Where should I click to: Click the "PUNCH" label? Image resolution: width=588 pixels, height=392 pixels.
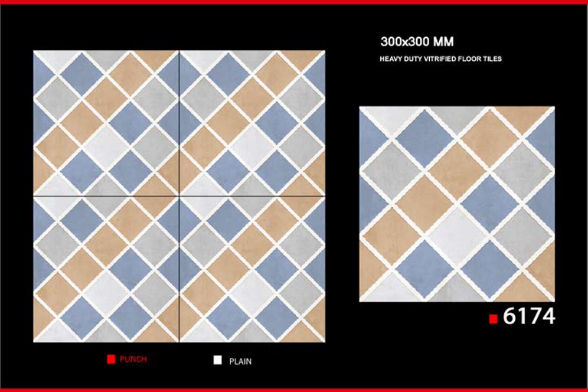point(133,359)
